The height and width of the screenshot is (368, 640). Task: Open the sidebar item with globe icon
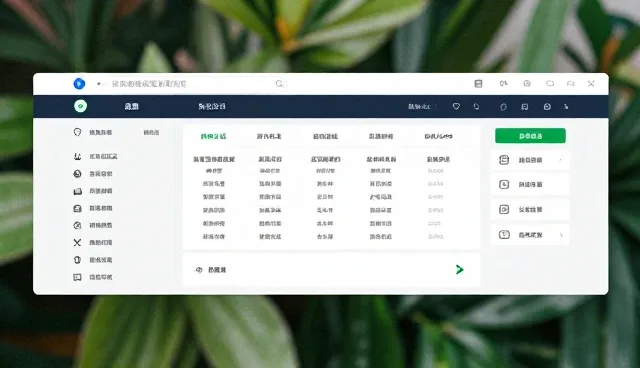93,174
